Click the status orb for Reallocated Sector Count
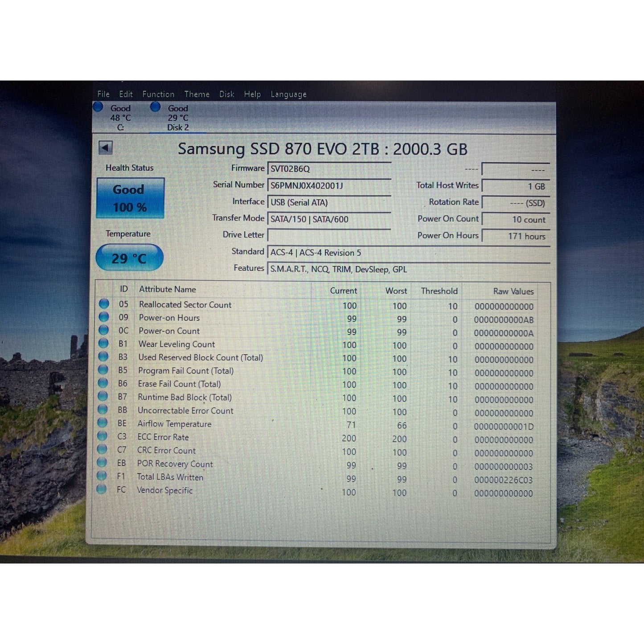This screenshot has height=644, width=644. [x=104, y=304]
